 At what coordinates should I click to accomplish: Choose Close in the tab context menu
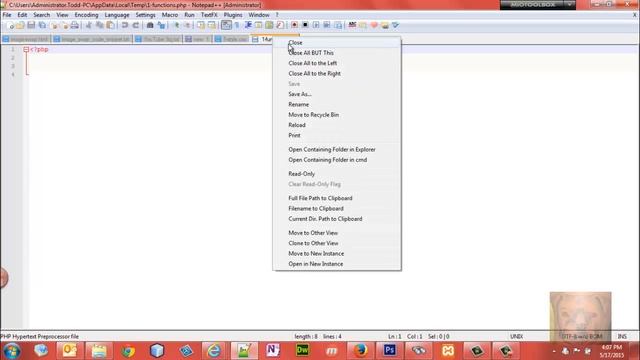click(x=337, y=42)
